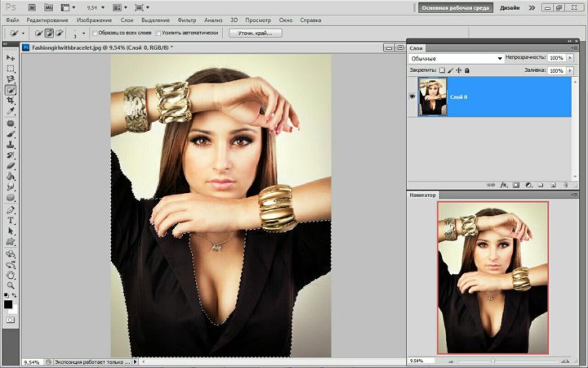This screenshot has height=368, width=588.
Task: Create adjustment layer button
Action: point(528,185)
